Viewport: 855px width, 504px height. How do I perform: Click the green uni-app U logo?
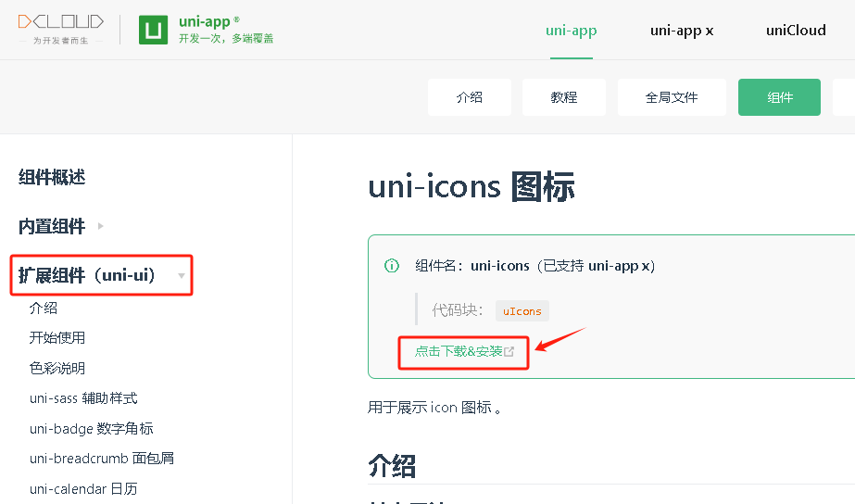[153, 30]
